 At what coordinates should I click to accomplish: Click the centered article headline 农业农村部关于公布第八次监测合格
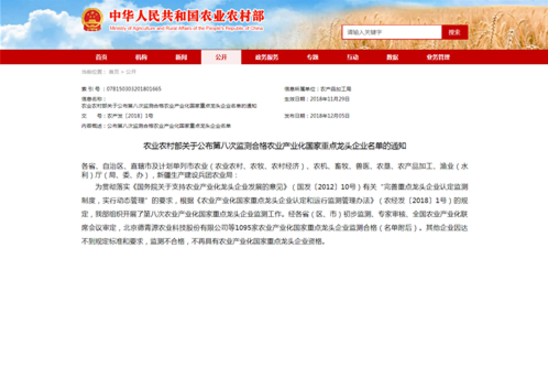[275, 146]
